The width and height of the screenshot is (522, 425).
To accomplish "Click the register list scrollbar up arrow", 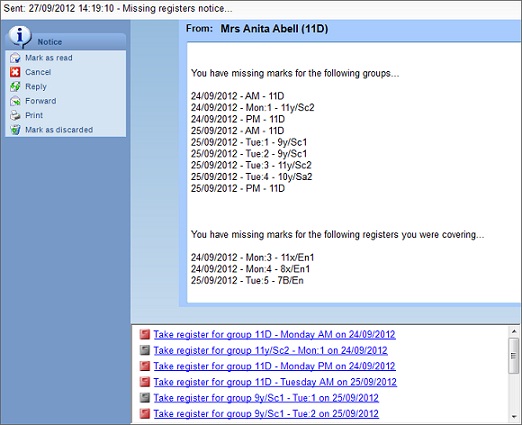I will click(x=514, y=331).
